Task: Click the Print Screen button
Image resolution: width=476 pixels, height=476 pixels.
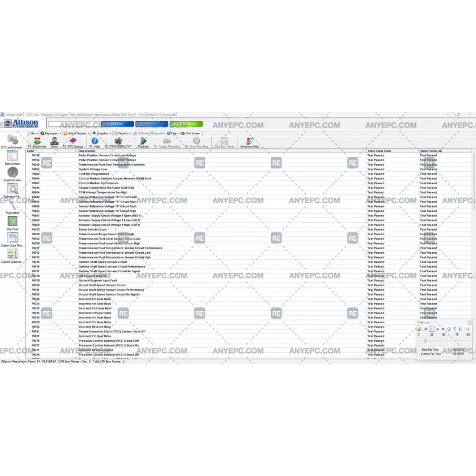Action: pos(192,134)
